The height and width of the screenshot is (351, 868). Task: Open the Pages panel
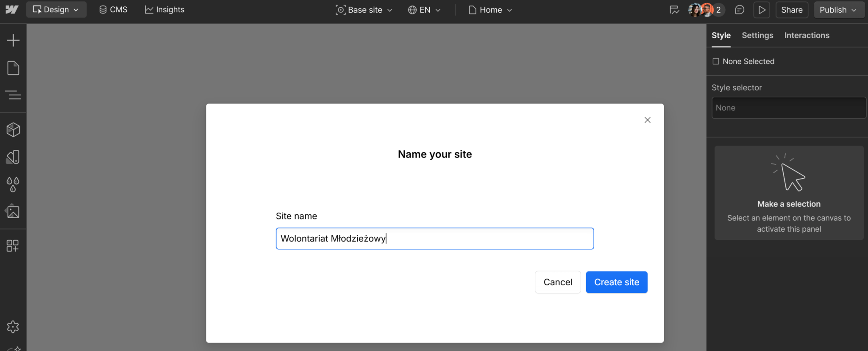click(x=13, y=68)
